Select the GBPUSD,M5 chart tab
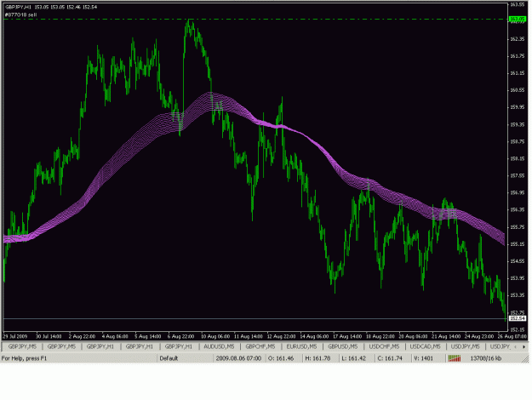The height and width of the screenshot is (400, 532). 343,346
